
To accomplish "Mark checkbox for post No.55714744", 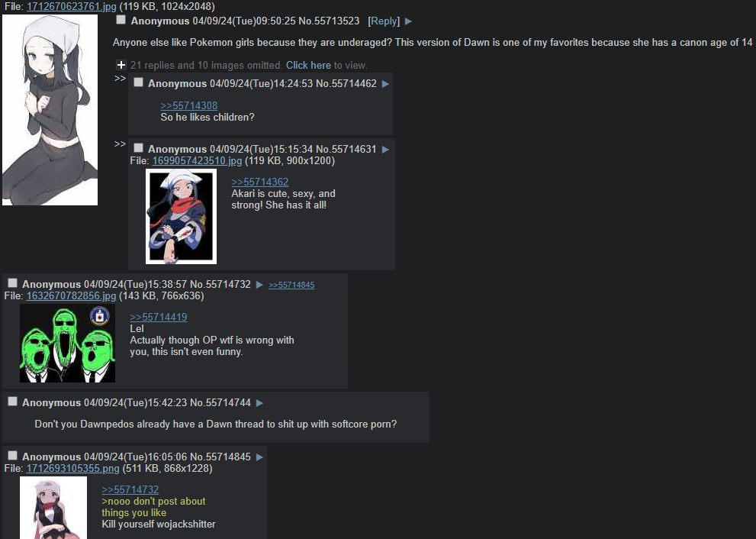I will point(12,402).
